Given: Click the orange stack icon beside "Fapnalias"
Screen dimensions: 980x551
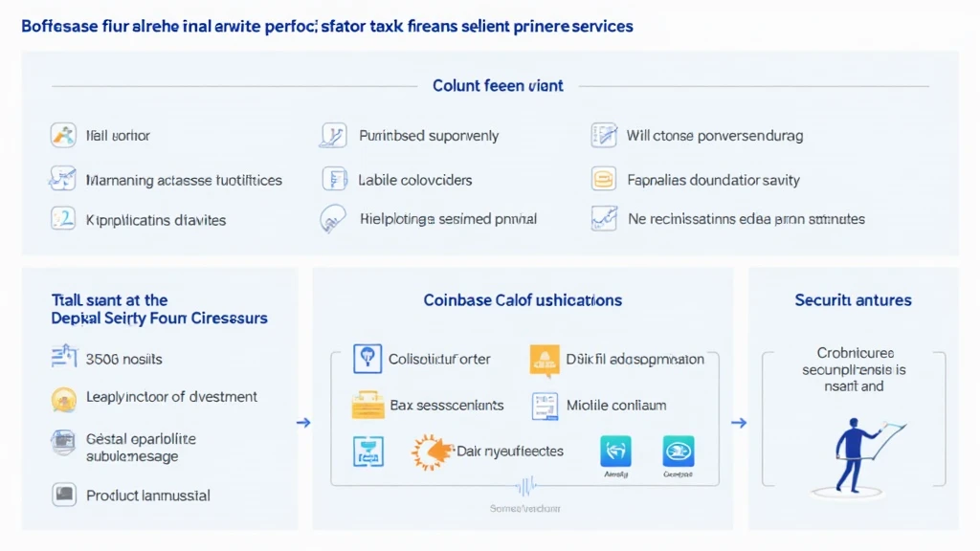Looking at the screenshot, I should coord(603,178).
